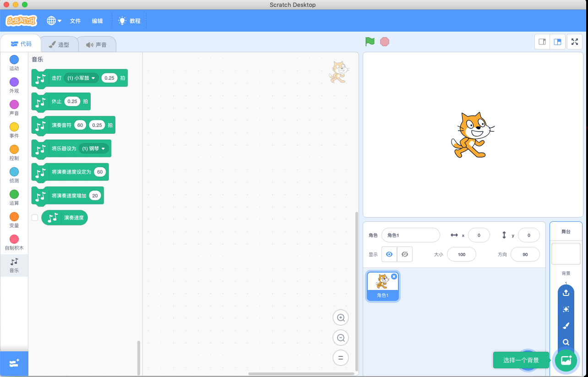Select the 变量 block category
Image resolution: width=588 pixels, height=377 pixels.
pyautogui.click(x=14, y=220)
